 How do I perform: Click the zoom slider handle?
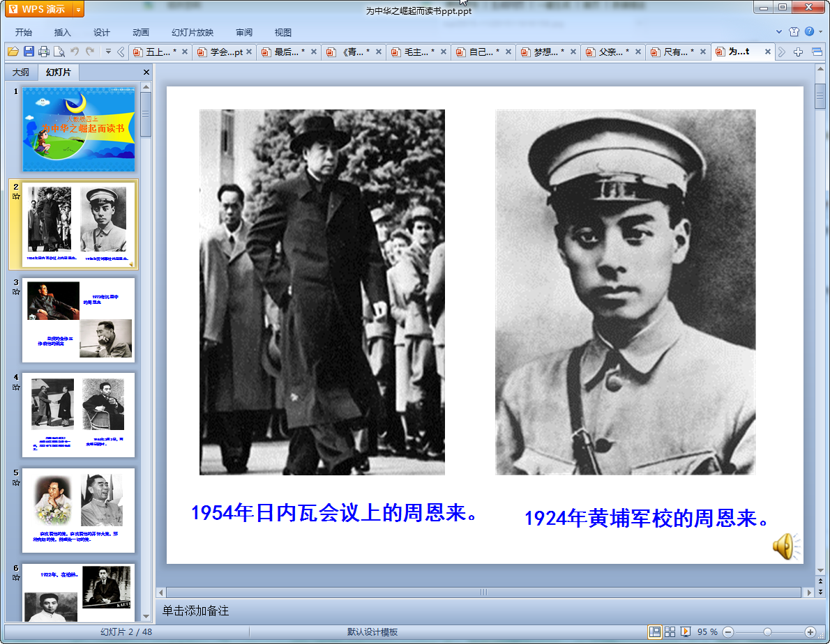pos(767,631)
